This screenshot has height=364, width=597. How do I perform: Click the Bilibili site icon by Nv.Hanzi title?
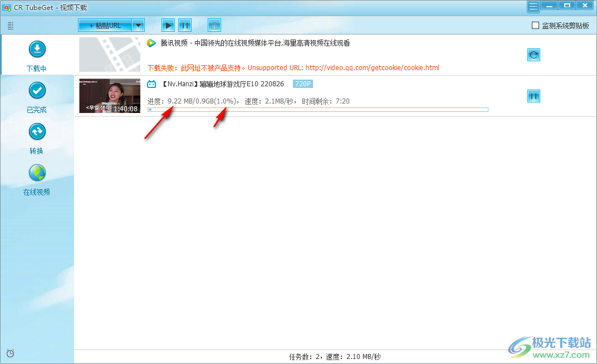tap(151, 84)
